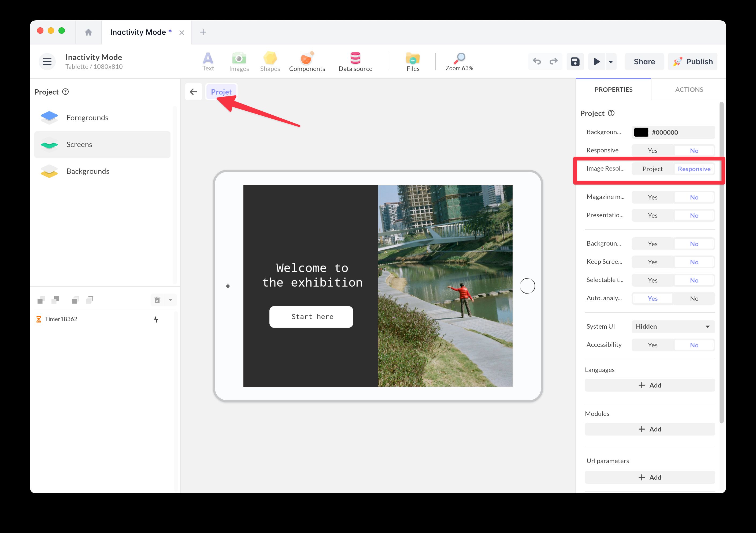Expand dropdown arrow next to trash icon
This screenshot has width=756, height=533.
[170, 300]
